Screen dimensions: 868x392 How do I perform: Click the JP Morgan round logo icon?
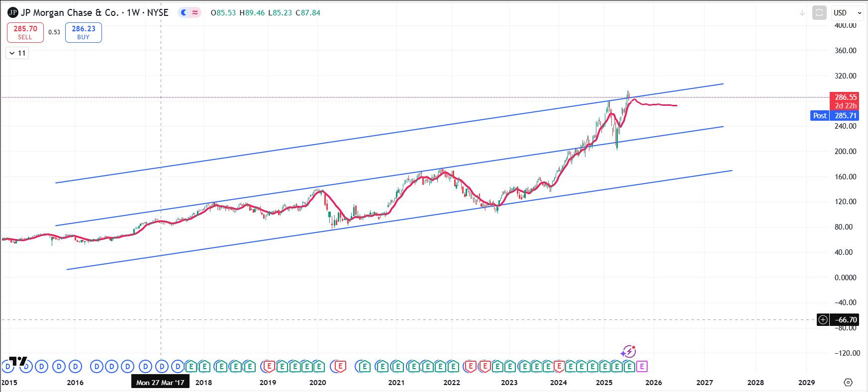click(x=13, y=12)
